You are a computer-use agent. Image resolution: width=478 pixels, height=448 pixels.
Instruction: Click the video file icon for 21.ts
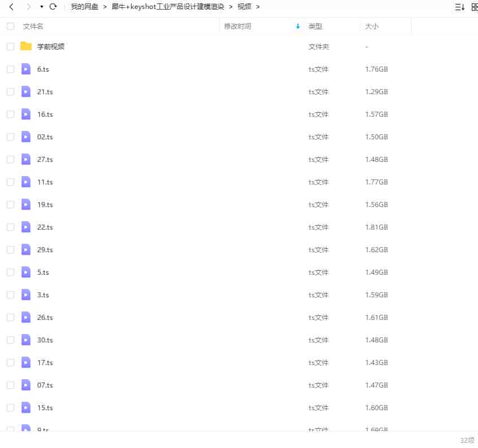[25, 91]
